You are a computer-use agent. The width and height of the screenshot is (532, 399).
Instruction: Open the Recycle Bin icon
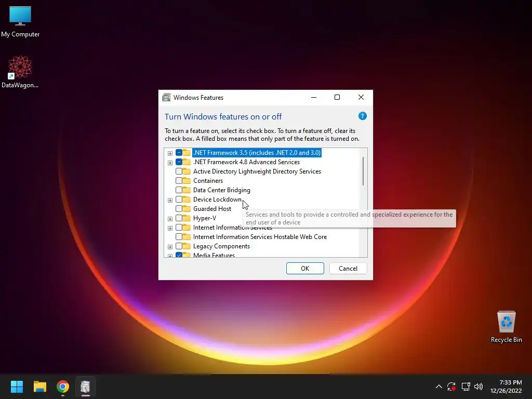point(506,327)
